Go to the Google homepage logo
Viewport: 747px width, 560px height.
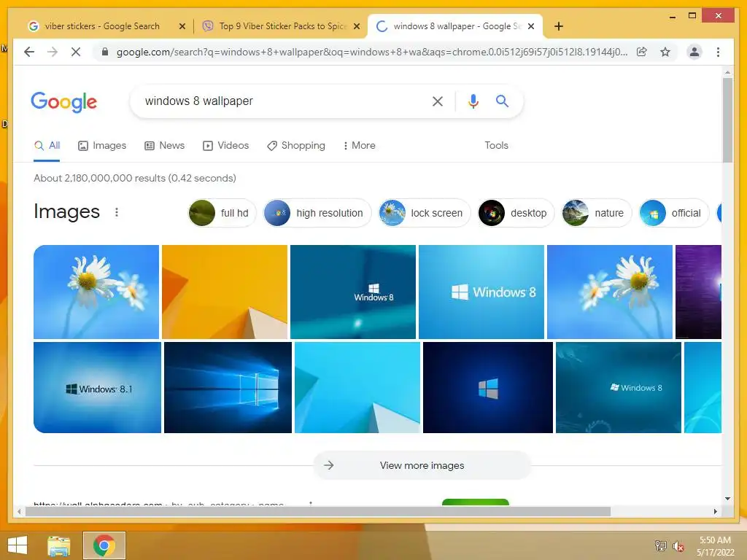click(x=64, y=102)
